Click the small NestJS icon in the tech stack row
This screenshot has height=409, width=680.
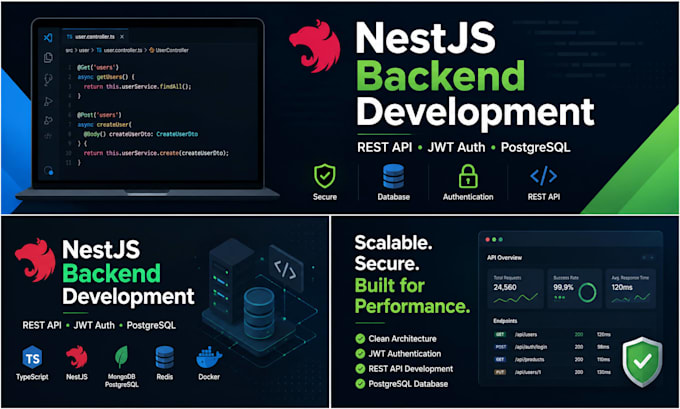click(77, 357)
